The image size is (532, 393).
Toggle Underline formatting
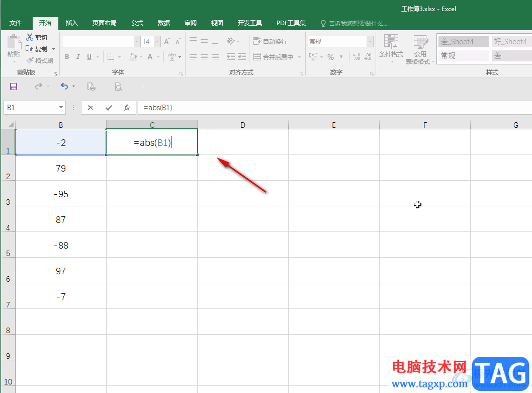[89, 57]
